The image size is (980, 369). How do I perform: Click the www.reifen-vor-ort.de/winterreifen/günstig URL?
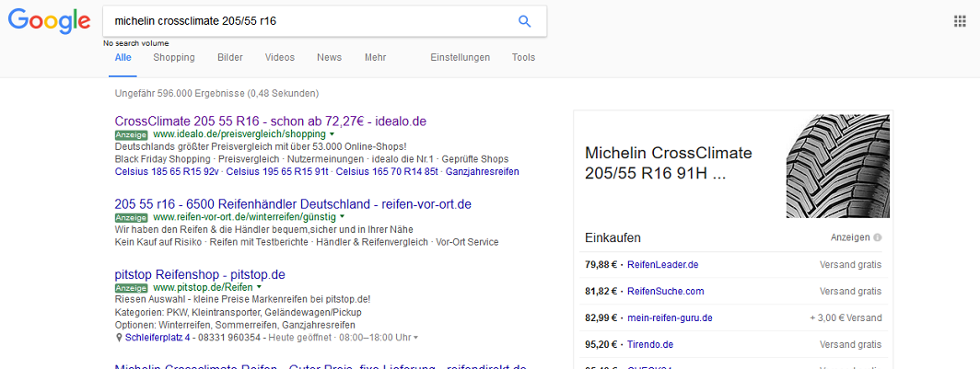(x=244, y=217)
